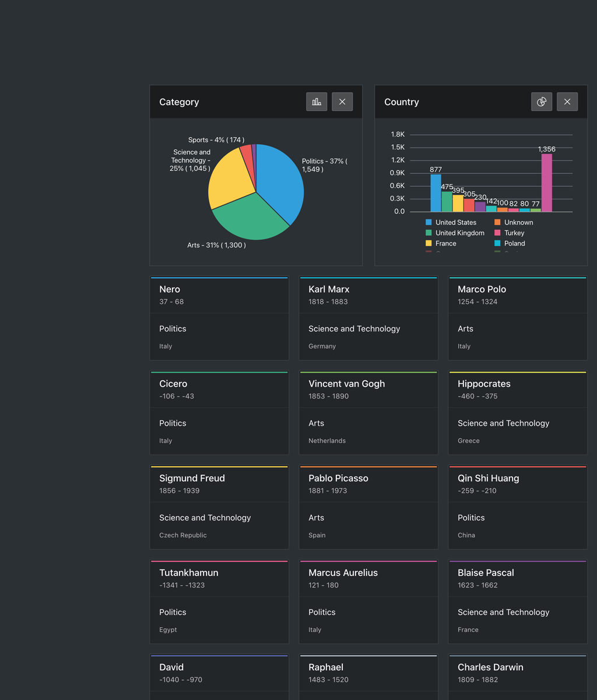
Task: Open Pablo Picasso's card
Action: pyautogui.click(x=368, y=507)
